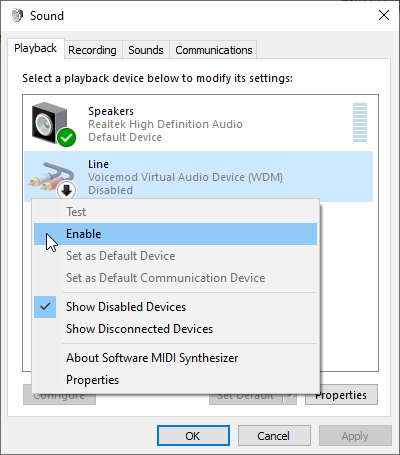Click the Line RCA cable icon
Image resolution: width=400 pixels, height=455 pixels.
(51, 176)
